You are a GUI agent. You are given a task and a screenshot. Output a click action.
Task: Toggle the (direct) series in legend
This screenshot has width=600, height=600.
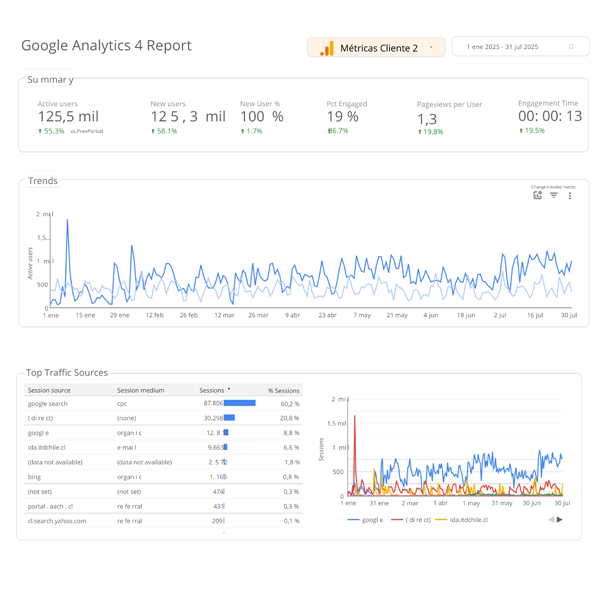click(x=410, y=520)
